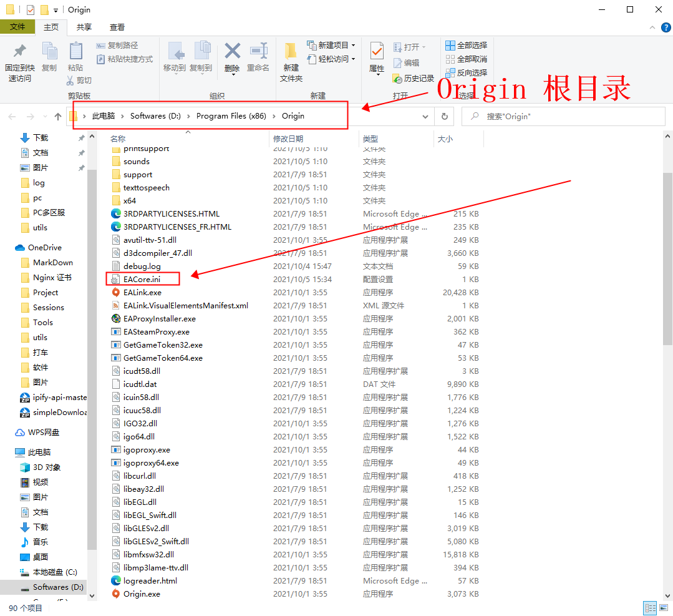The height and width of the screenshot is (616, 673).
Task: Expand the Program Files (x86) breadcrumb chevron
Action: pos(274,116)
